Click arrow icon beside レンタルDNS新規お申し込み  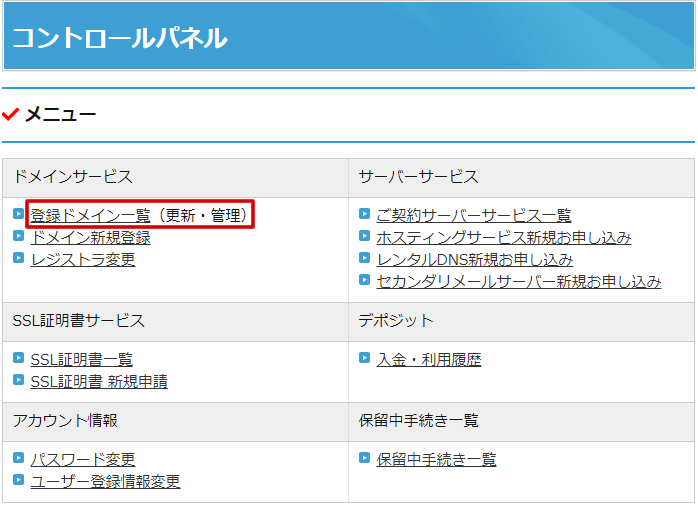[364, 257]
